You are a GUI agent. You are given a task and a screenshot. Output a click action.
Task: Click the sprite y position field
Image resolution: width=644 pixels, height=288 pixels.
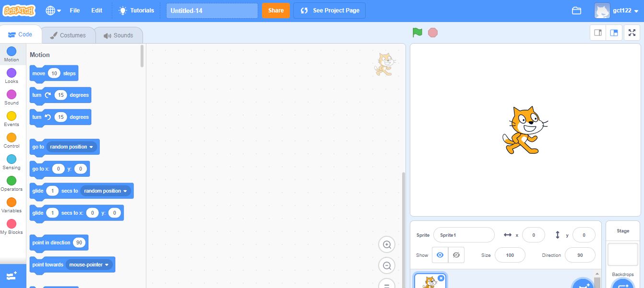tap(584, 235)
